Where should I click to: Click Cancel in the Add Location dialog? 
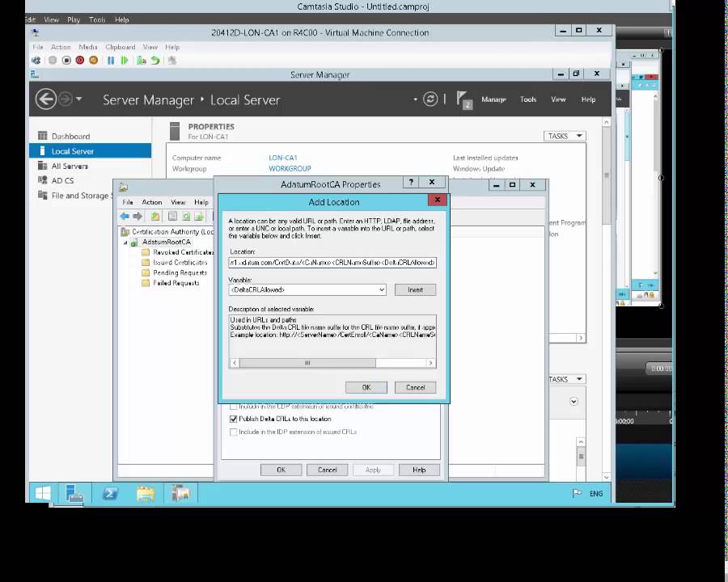[x=416, y=387]
